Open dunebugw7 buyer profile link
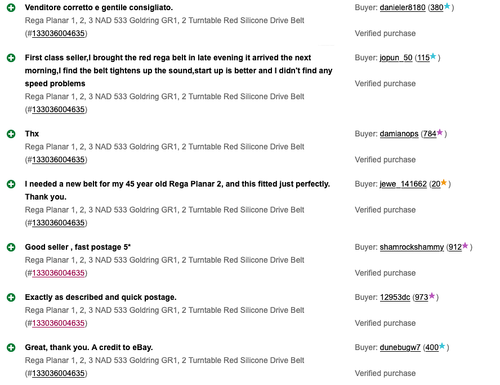The width and height of the screenshot is (500, 385). point(400,348)
